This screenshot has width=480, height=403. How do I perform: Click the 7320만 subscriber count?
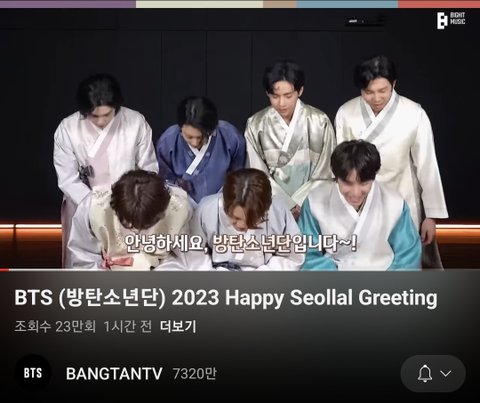(194, 374)
